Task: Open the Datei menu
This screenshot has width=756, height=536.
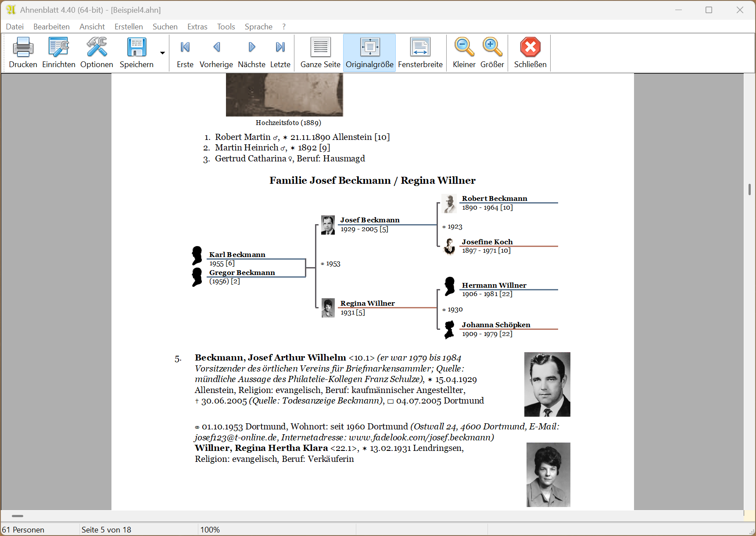Action: [x=15, y=27]
